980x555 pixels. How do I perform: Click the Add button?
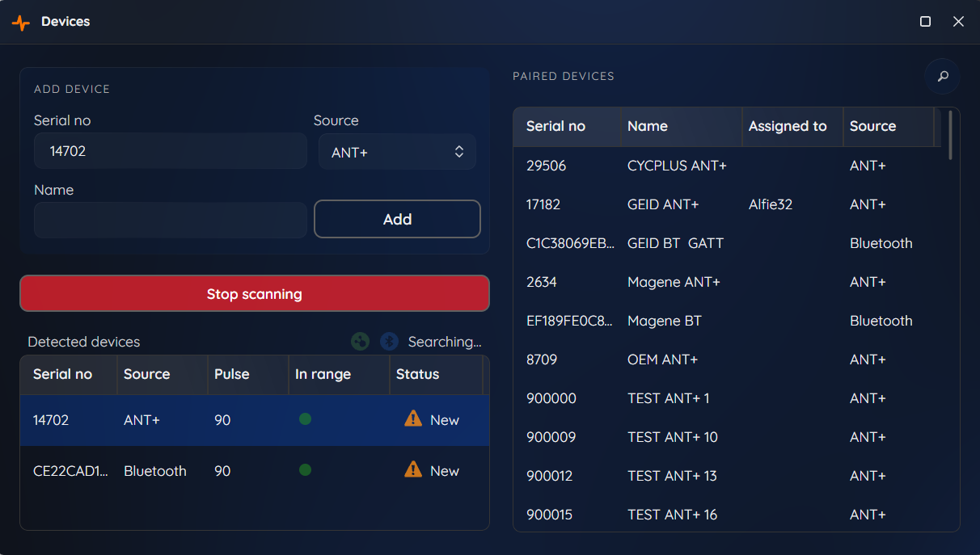click(x=397, y=219)
